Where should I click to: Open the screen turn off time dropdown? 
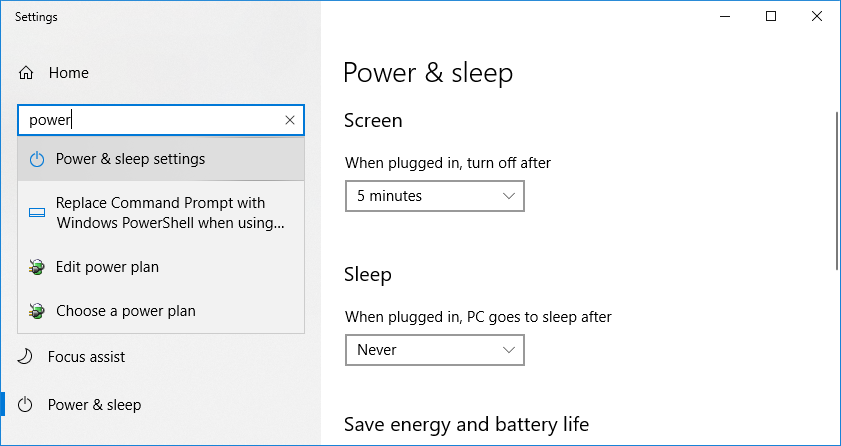click(x=434, y=196)
